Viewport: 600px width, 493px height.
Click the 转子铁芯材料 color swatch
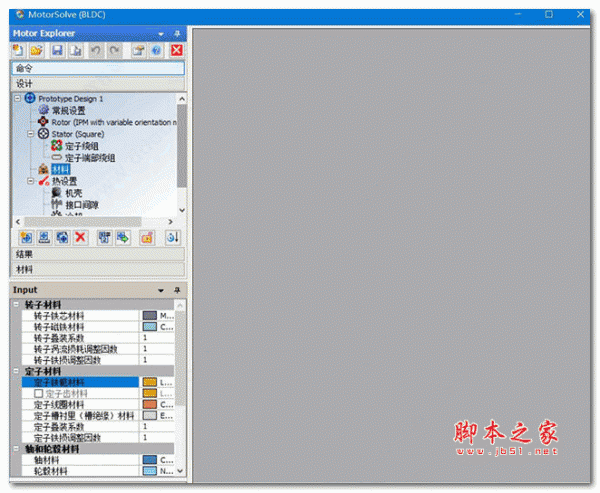pos(150,315)
